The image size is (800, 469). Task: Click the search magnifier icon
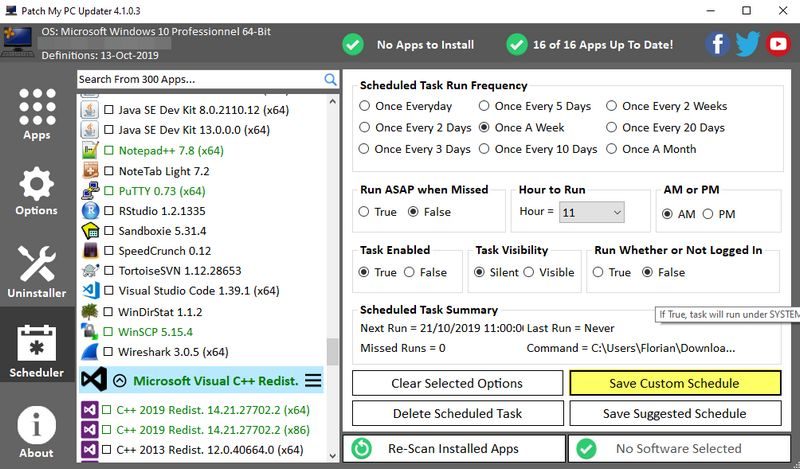tap(331, 79)
